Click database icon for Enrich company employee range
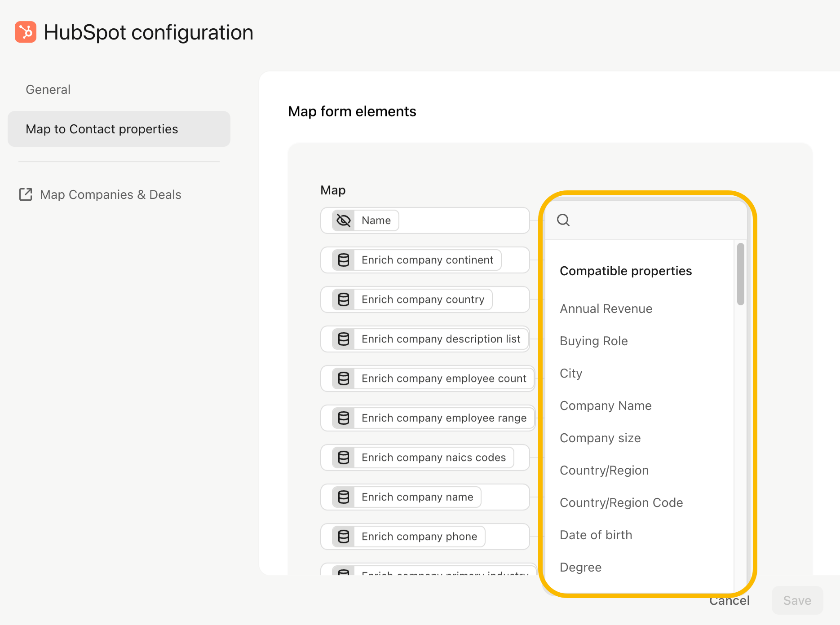Image resolution: width=840 pixels, height=625 pixels. pyautogui.click(x=344, y=418)
